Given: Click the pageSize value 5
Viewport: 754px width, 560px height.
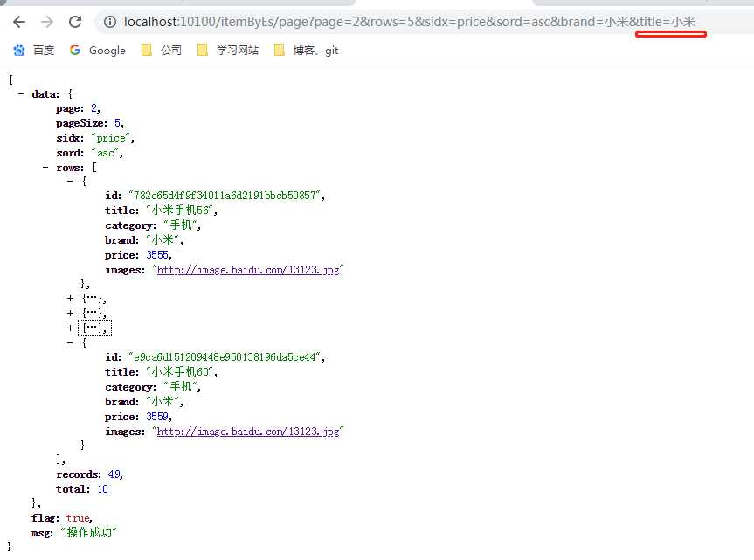Looking at the screenshot, I should (x=117, y=123).
